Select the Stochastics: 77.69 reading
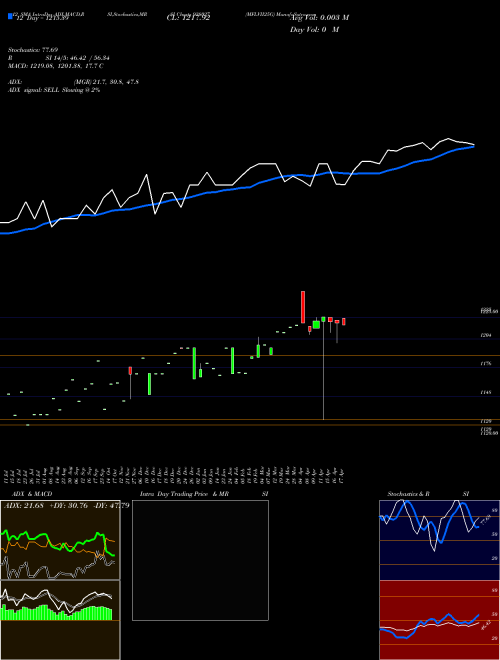The height and width of the screenshot is (660, 500). click(x=33, y=50)
